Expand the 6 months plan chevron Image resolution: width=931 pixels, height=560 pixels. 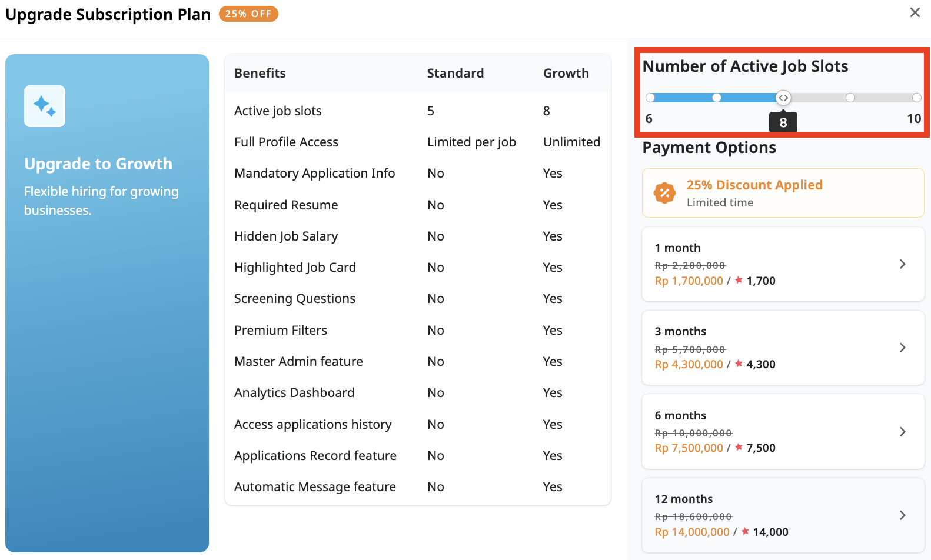tap(902, 432)
